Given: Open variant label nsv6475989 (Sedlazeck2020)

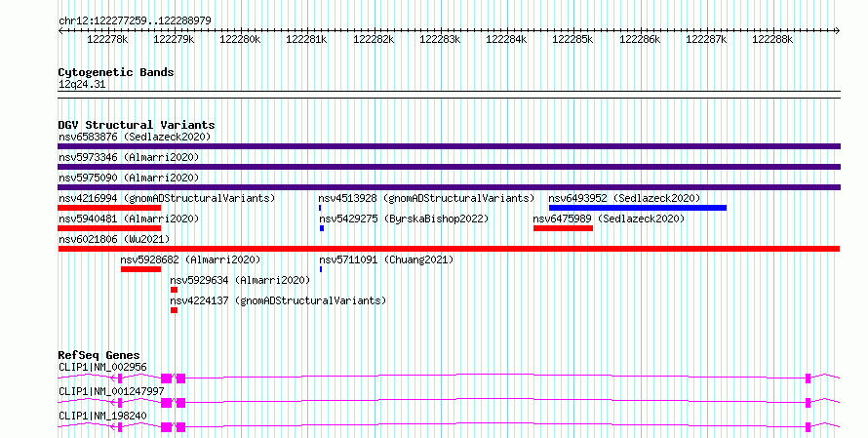Looking at the screenshot, I should (609, 219).
